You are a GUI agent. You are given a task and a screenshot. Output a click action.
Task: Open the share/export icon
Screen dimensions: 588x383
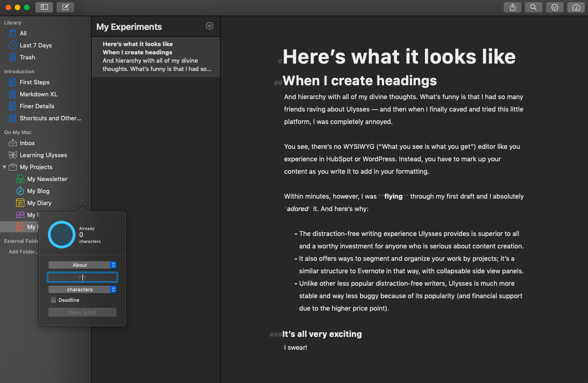point(512,7)
